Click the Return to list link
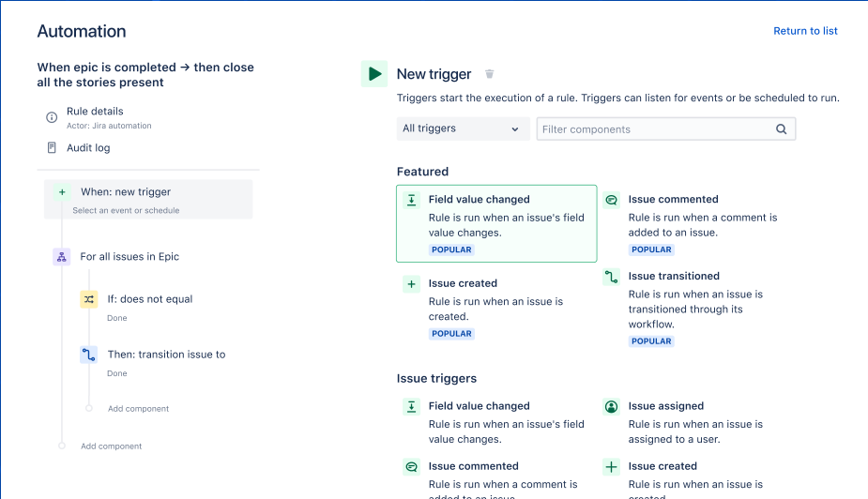The image size is (868, 499). pyautogui.click(x=805, y=31)
